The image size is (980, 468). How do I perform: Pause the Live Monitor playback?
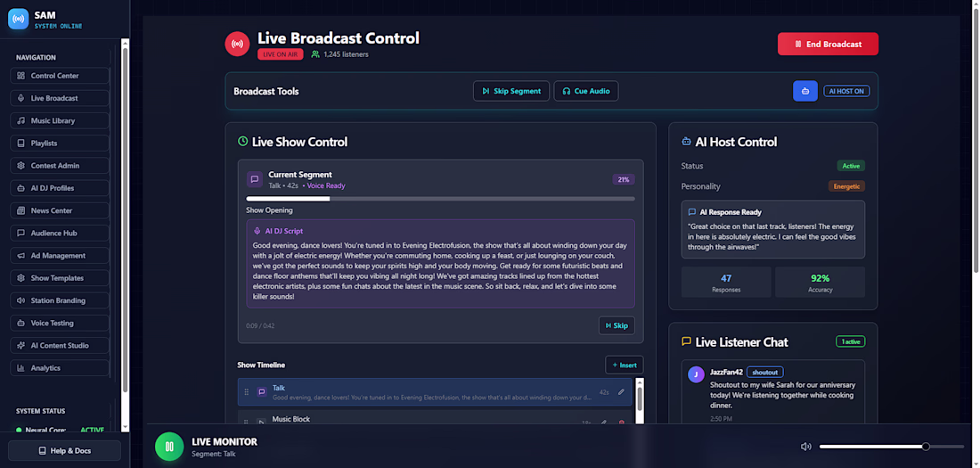169,447
